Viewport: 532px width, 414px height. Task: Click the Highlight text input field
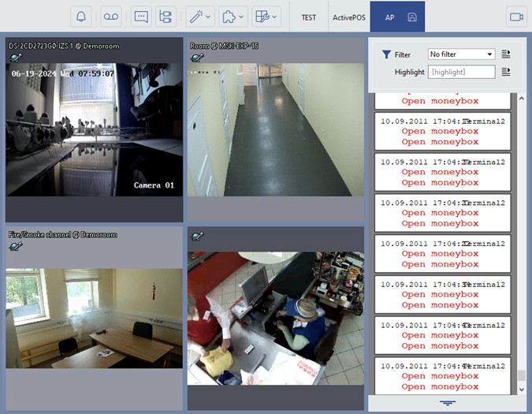tap(461, 72)
